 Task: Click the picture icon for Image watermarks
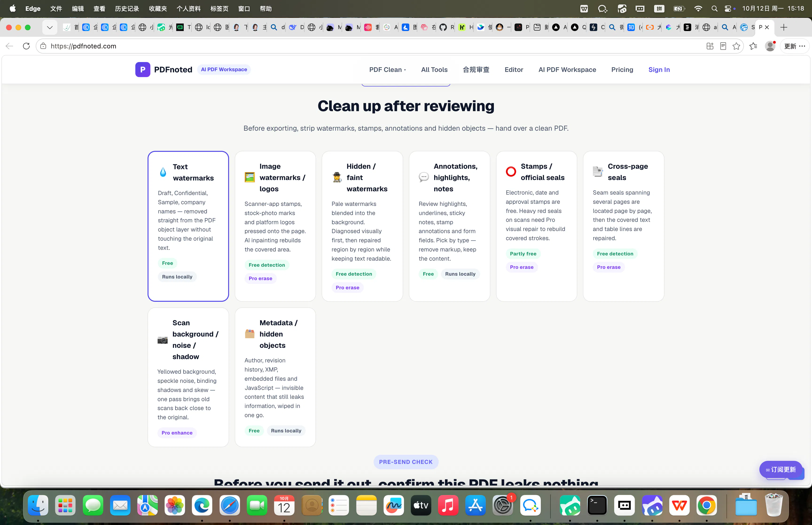(x=250, y=177)
